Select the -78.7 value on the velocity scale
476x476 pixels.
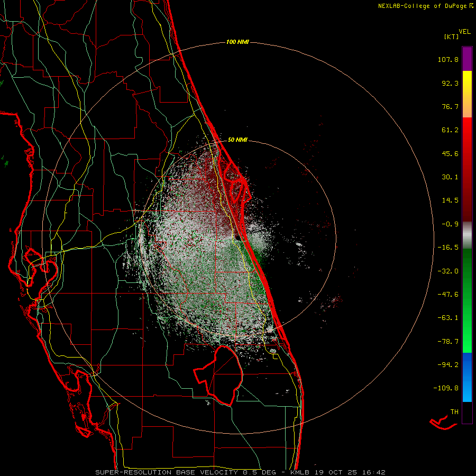click(x=448, y=342)
